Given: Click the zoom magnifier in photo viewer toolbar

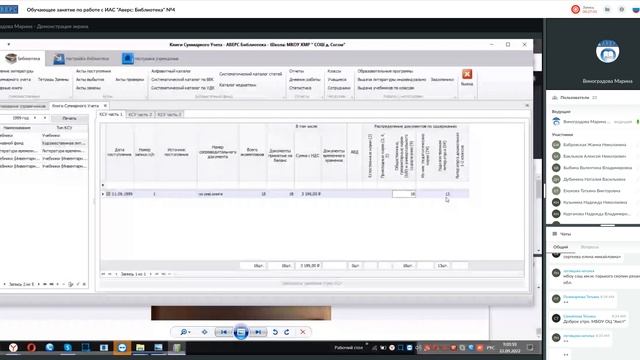Looking at the screenshot, I should 185,332.
